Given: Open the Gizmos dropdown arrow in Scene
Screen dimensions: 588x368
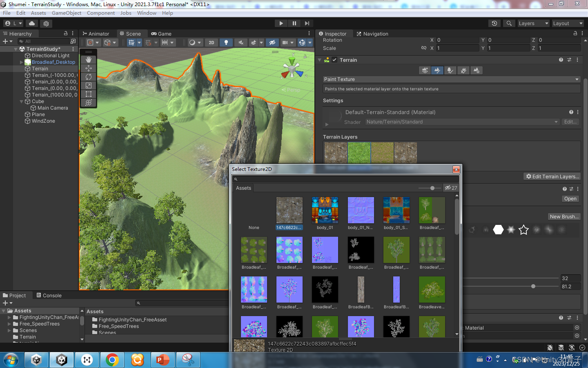Looking at the screenshot, I should (310, 43).
